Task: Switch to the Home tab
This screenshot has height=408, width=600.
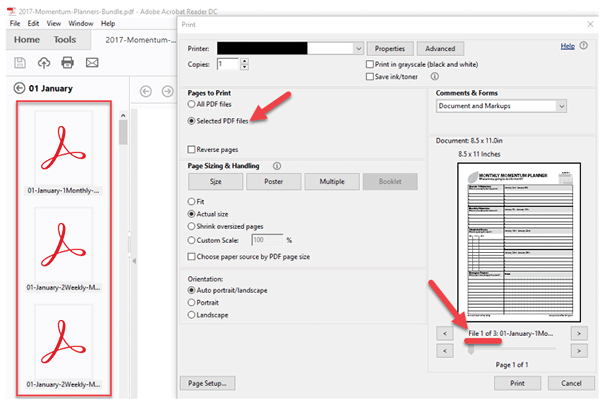Action: click(x=27, y=39)
